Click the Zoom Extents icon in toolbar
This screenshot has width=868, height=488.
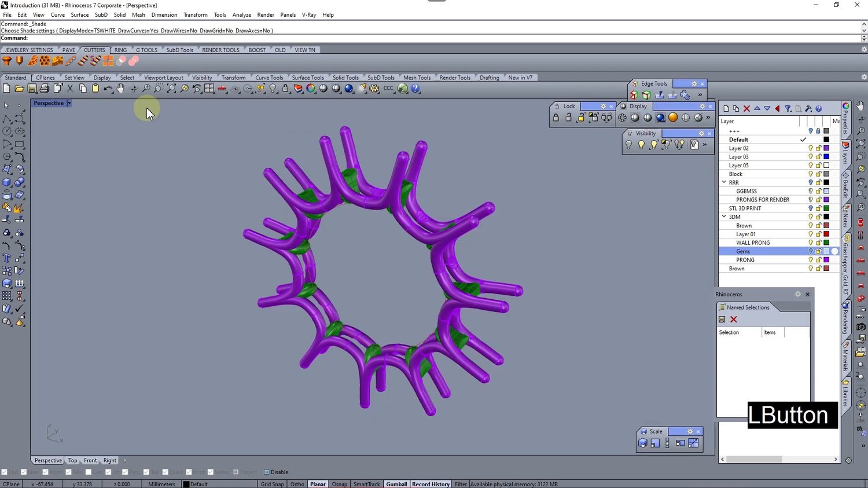(171, 89)
